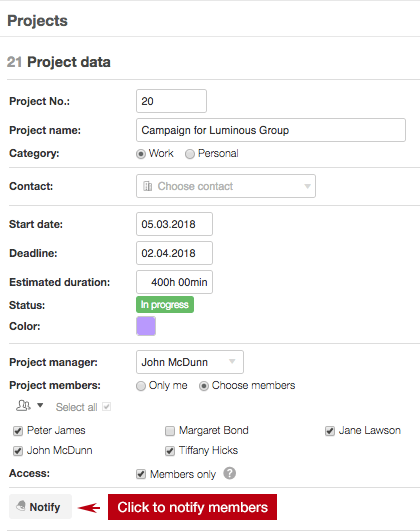The image size is (420, 531).
Task: Select the Only me members option
Action: click(141, 386)
